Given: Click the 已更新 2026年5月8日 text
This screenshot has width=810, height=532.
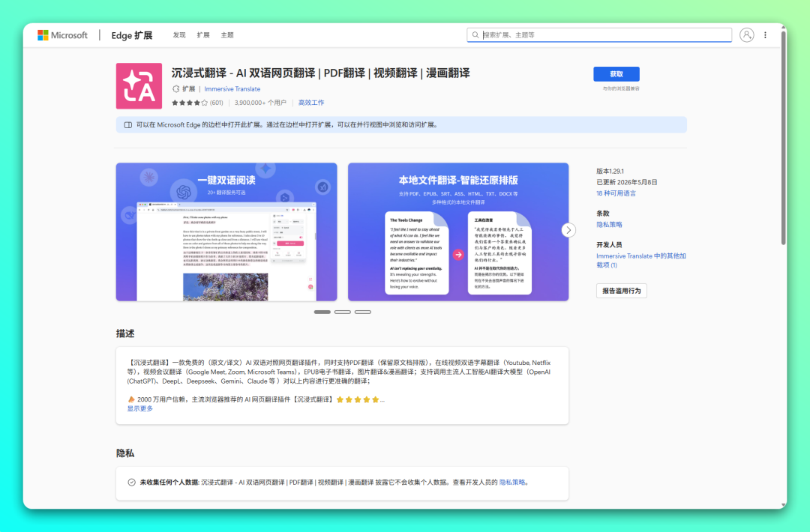Looking at the screenshot, I should (626, 182).
